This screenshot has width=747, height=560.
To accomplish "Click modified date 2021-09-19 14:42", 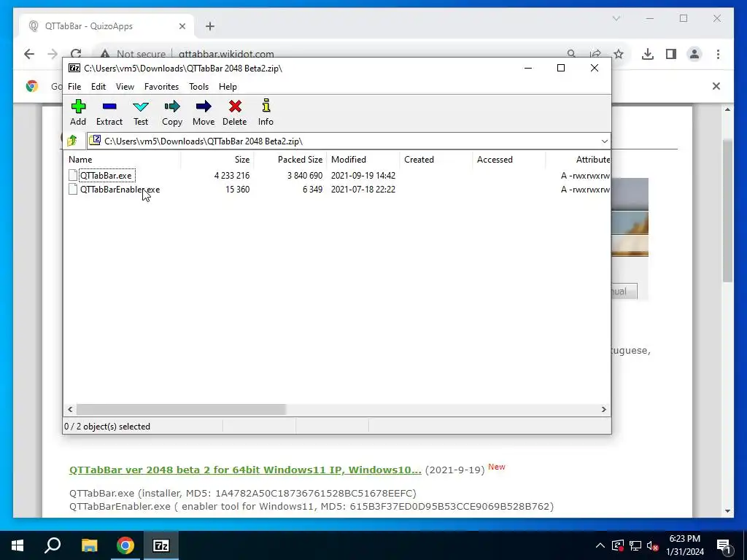I will point(363,176).
